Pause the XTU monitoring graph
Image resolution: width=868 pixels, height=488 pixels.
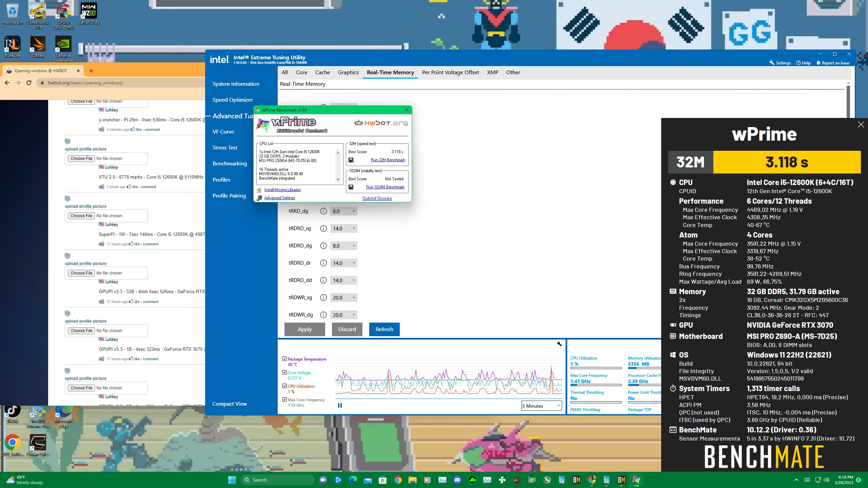click(340, 405)
